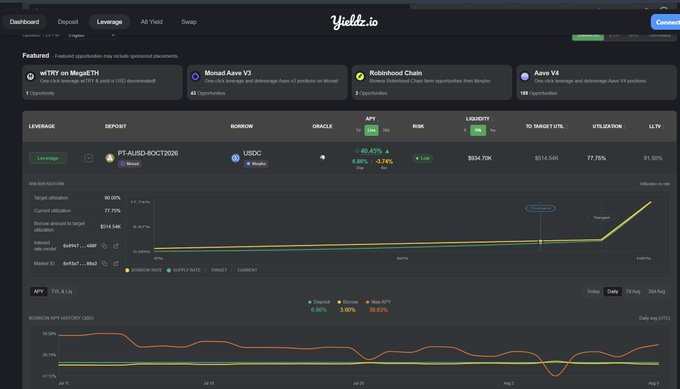The image size is (680, 389).
Task: Copy the Market ID address
Action: (x=104, y=263)
